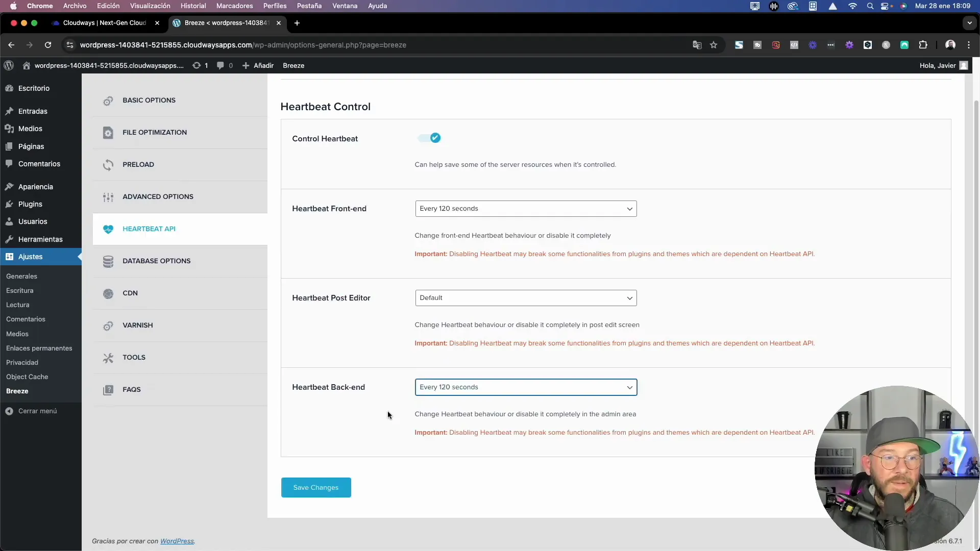980x551 pixels.
Task: Open the File Optimization tab
Action: pos(180,133)
